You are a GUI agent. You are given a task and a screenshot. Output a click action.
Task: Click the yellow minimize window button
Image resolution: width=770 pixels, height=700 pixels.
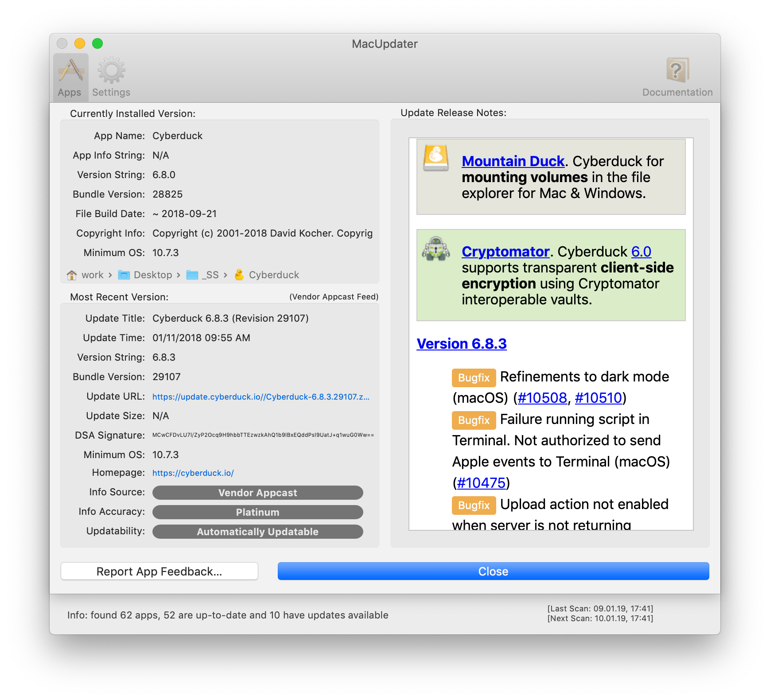click(80, 43)
